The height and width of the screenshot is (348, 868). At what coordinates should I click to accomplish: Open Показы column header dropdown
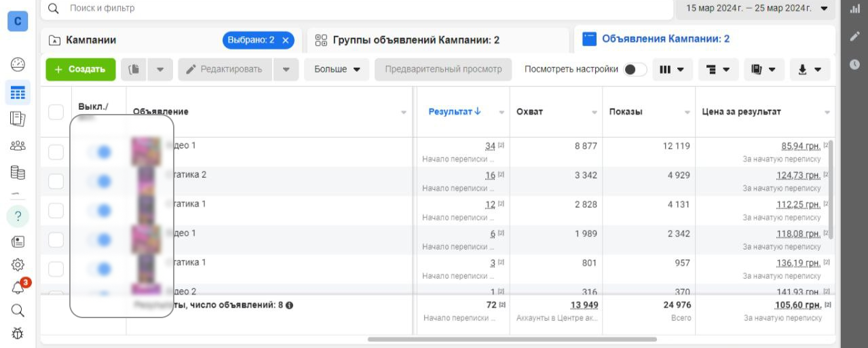pos(687,112)
